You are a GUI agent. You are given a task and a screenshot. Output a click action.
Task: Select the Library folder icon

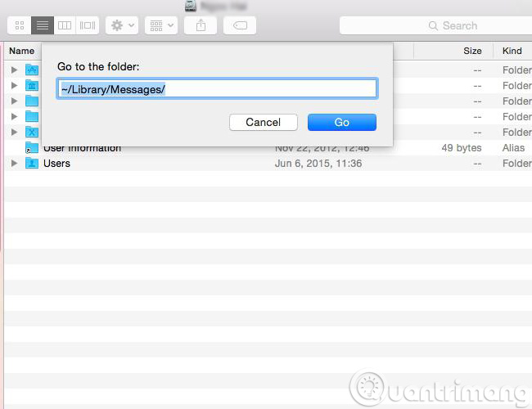(x=32, y=85)
